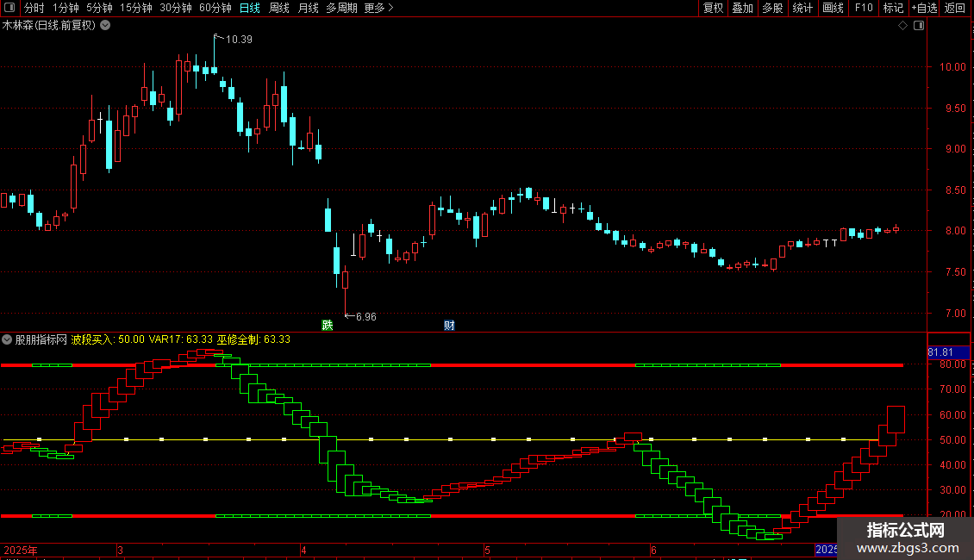This screenshot has height=560, width=974.
Task: Click the 巫修全制: 63.33 indicator value
Action: tap(253, 339)
